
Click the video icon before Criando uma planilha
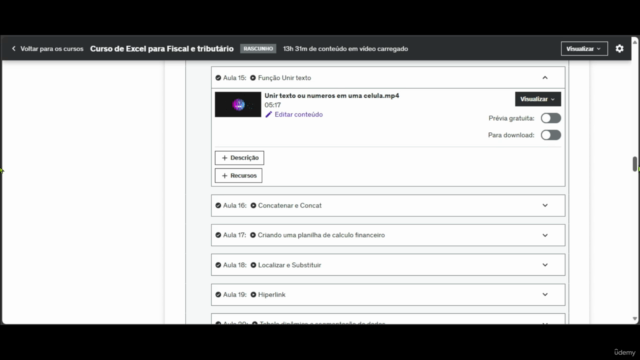click(253, 235)
